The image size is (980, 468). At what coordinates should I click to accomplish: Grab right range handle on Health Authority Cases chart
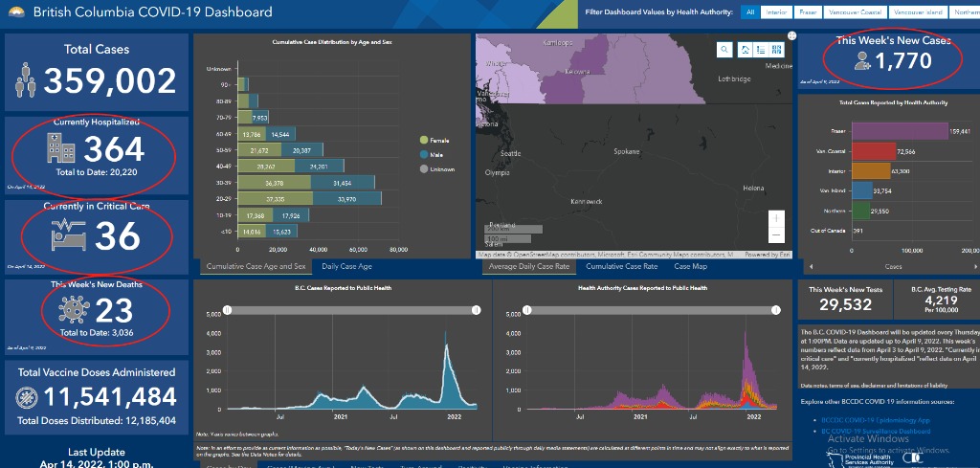coord(776,310)
